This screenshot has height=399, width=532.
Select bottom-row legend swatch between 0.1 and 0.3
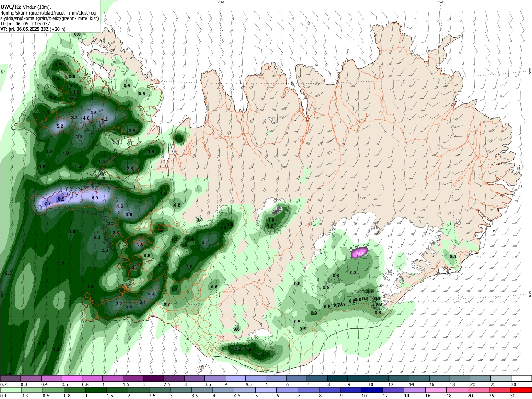(x=10, y=390)
